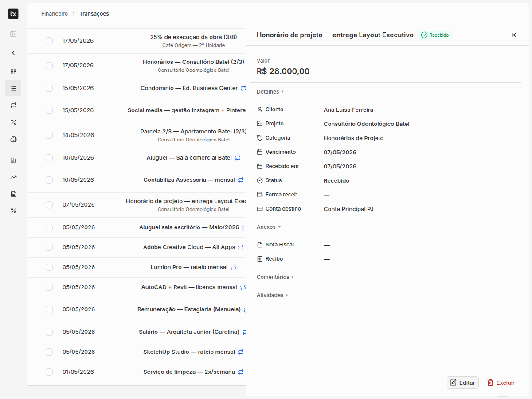Select checkbox for Condomínio — Ed. Business Center
The width and height of the screenshot is (532, 399).
click(49, 88)
